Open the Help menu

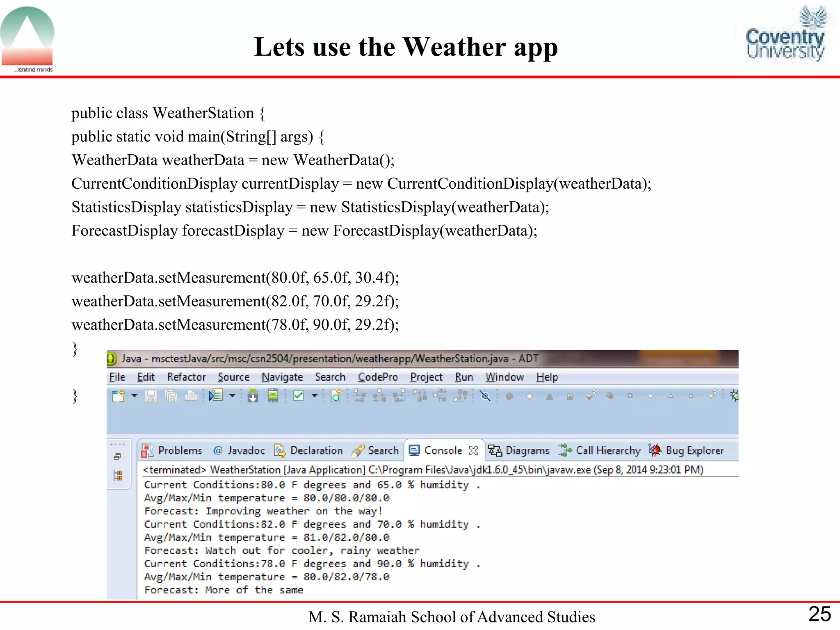tap(547, 377)
